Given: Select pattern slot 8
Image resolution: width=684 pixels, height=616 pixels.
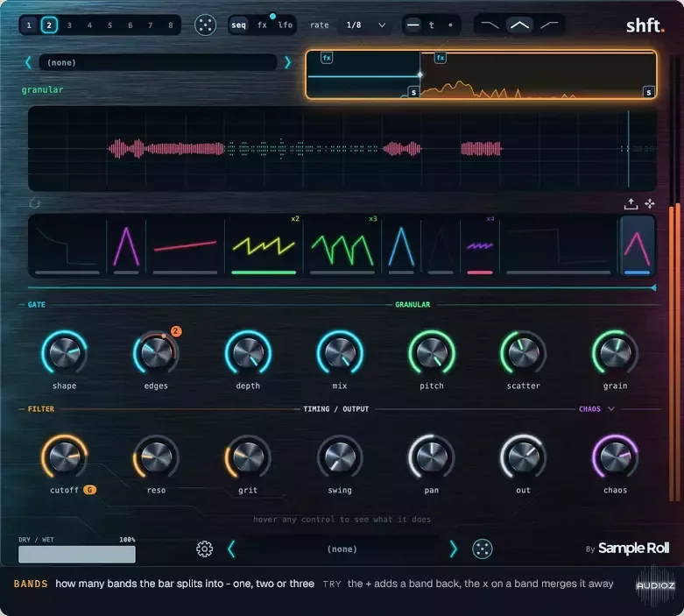Looking at the screenshot, I should pos(171,25).
